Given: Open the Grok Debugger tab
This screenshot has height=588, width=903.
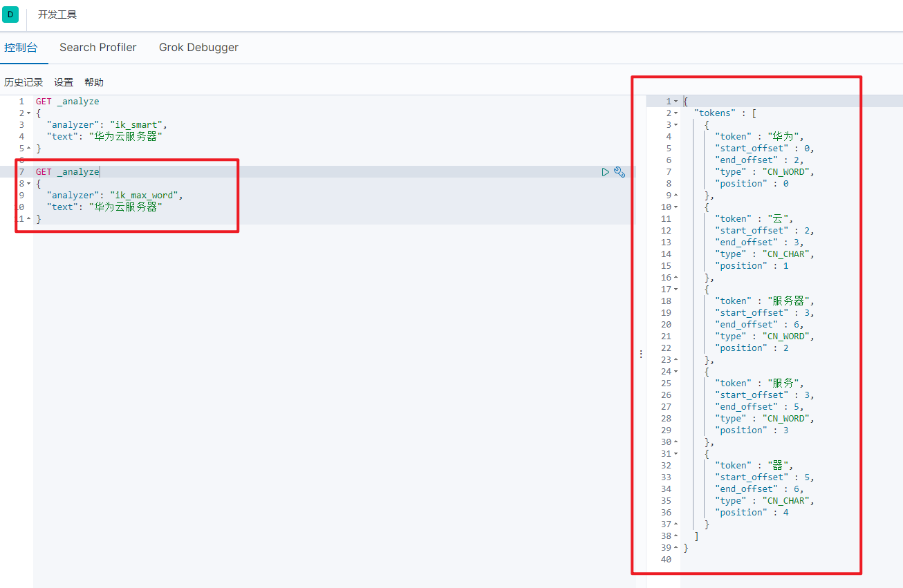Looking at the screenshot, I should click(x=198, y=48).
